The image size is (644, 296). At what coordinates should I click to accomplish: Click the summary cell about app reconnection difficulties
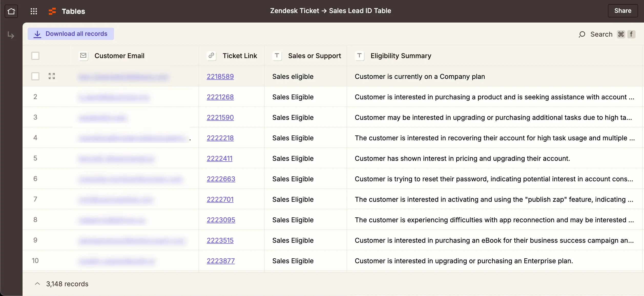[x=494, y=220]
